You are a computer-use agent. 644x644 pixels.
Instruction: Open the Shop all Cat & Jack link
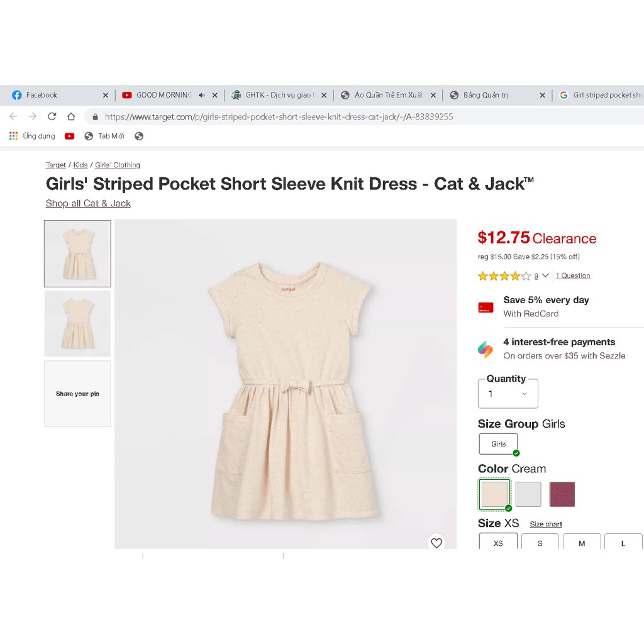click(88, 203)
